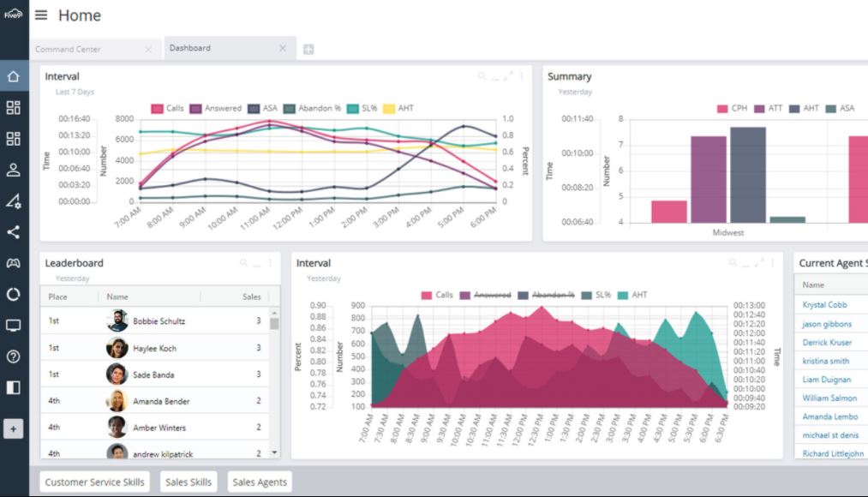Sort Leaderboard by Place column header
Viewport: 868px width, 497px height.
57,296
